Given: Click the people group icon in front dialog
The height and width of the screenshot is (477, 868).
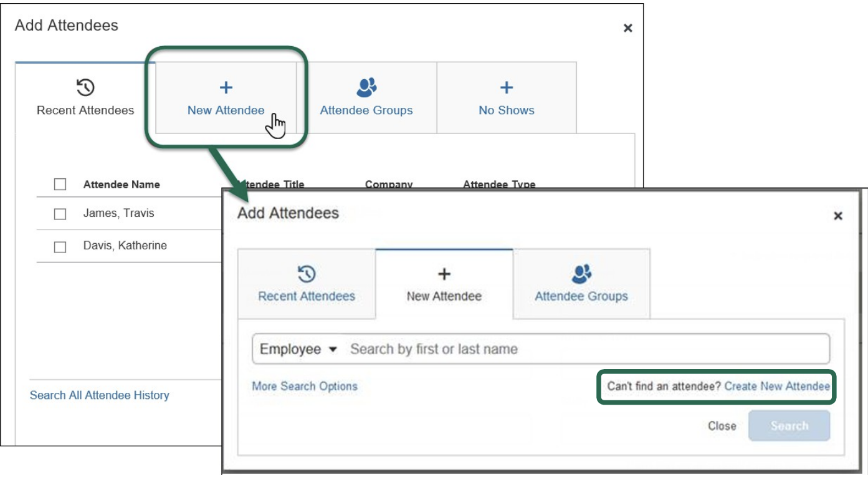Looking at the screenshot, I should tap(581, 274).
